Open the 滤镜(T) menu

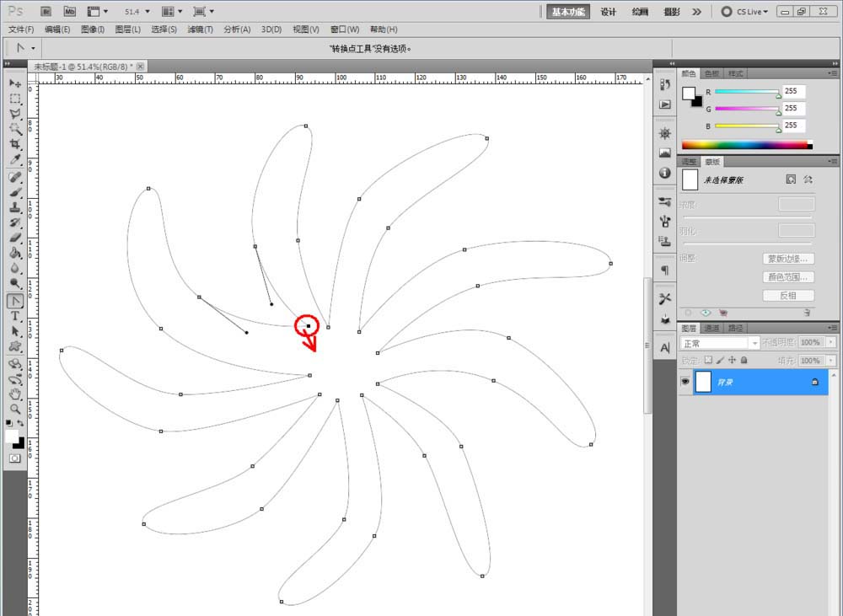pyautogui.click(x=201, y=29)
